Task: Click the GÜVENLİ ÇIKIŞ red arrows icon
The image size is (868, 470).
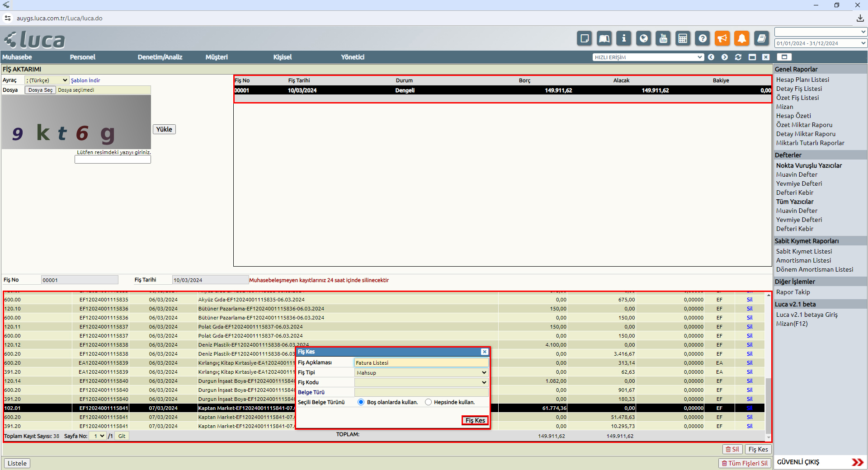Action: [x=857, y=462]
